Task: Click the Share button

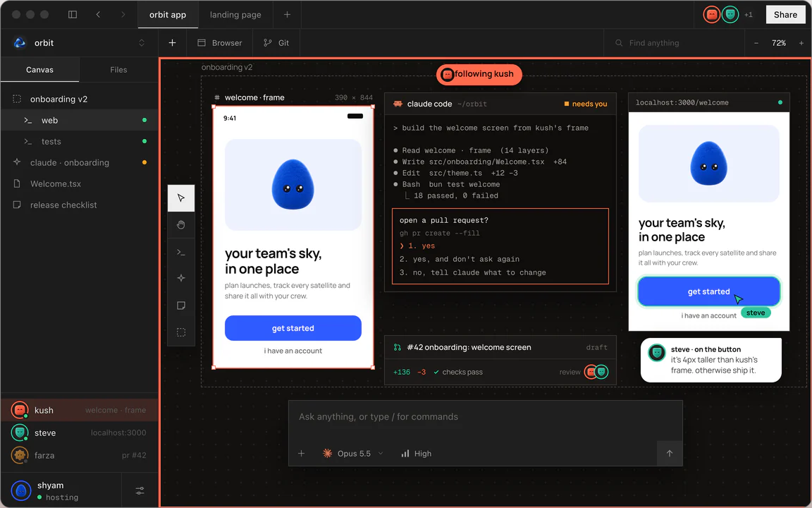Action: point(785,15)
